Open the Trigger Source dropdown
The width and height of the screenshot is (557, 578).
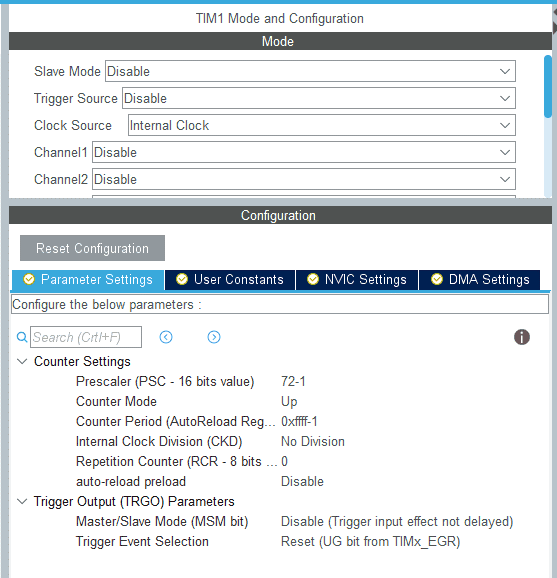pos(319,98)
